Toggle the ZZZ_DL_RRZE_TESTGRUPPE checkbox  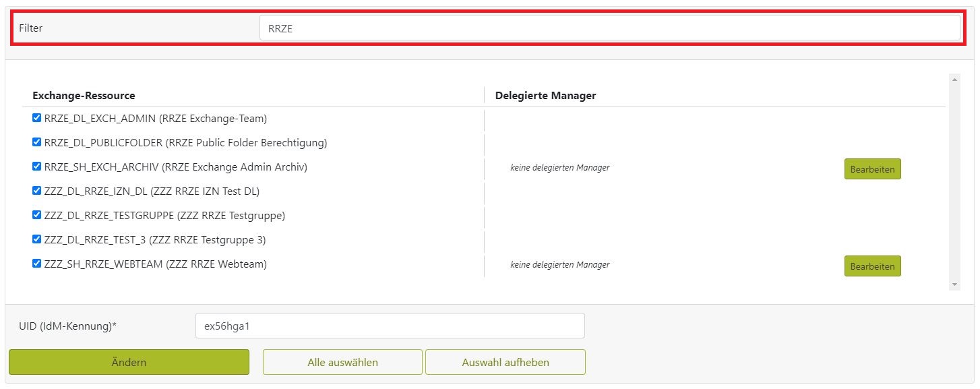(x=37, y=215)
